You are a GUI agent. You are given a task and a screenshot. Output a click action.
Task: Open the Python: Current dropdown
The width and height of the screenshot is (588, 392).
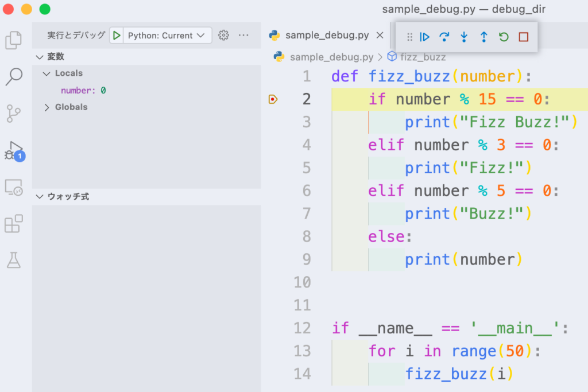(x=167, y=35)
